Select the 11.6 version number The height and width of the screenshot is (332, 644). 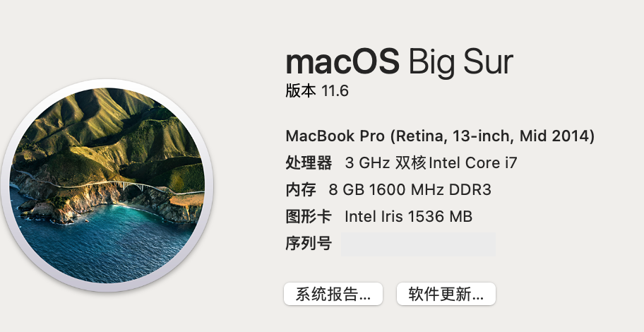click(x=335, y=92)
